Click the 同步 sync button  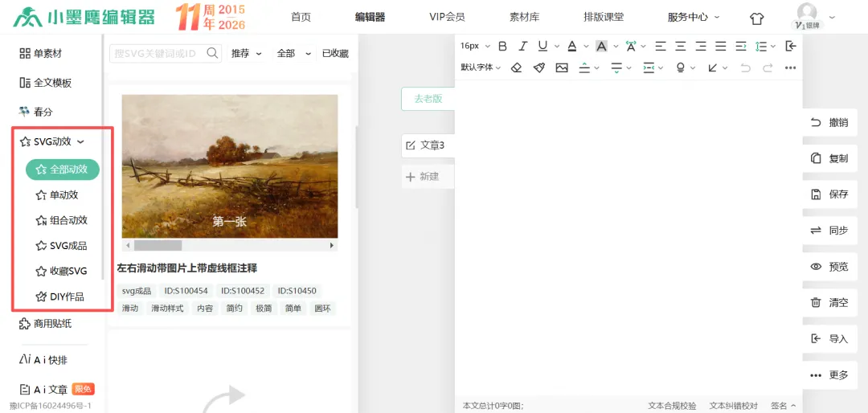[x=829, y=231]
